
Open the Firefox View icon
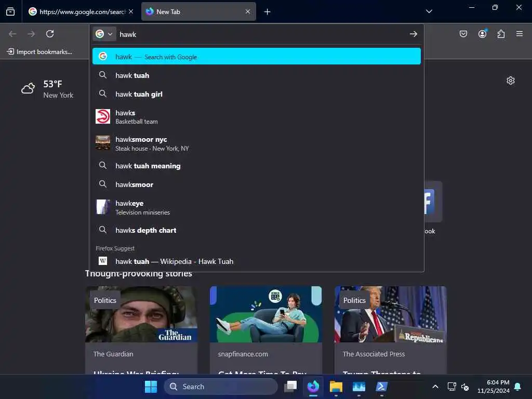pos(10,11)
